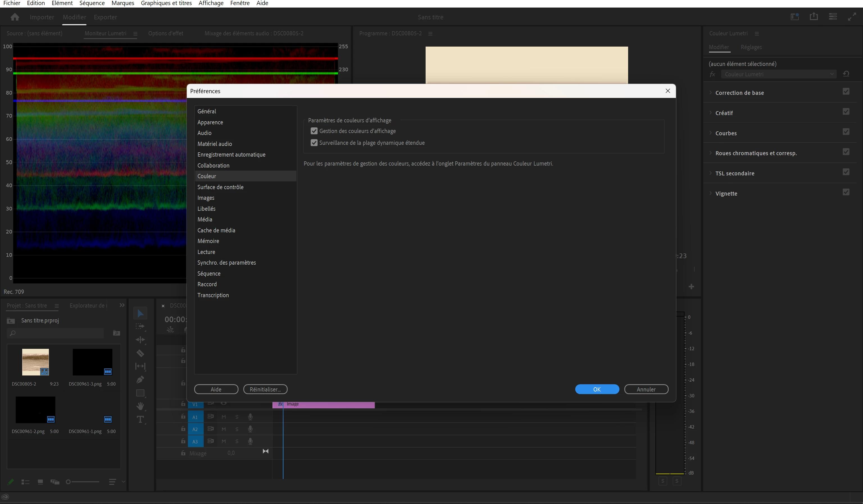
Task: Select the Type tool
Action: [140, 420]
